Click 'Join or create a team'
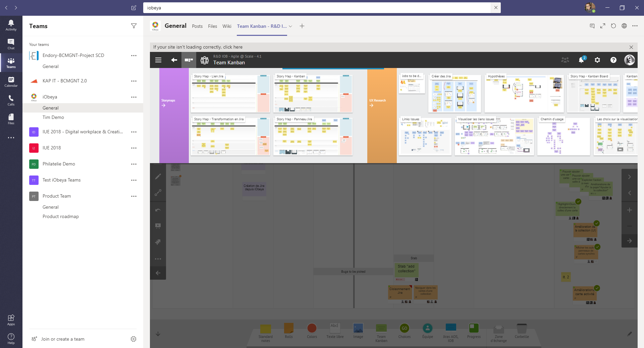This screenshot has height=348, width=644. pos(62,339)
